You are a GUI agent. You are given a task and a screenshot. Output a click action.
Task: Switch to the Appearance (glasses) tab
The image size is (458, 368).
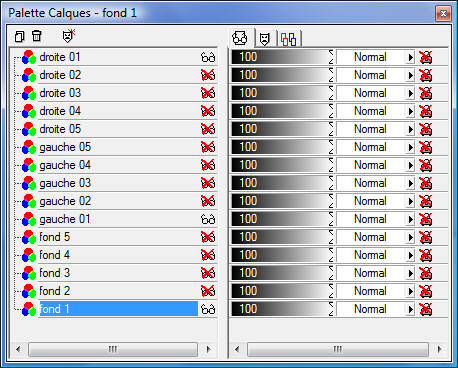[x=240, y=38]
